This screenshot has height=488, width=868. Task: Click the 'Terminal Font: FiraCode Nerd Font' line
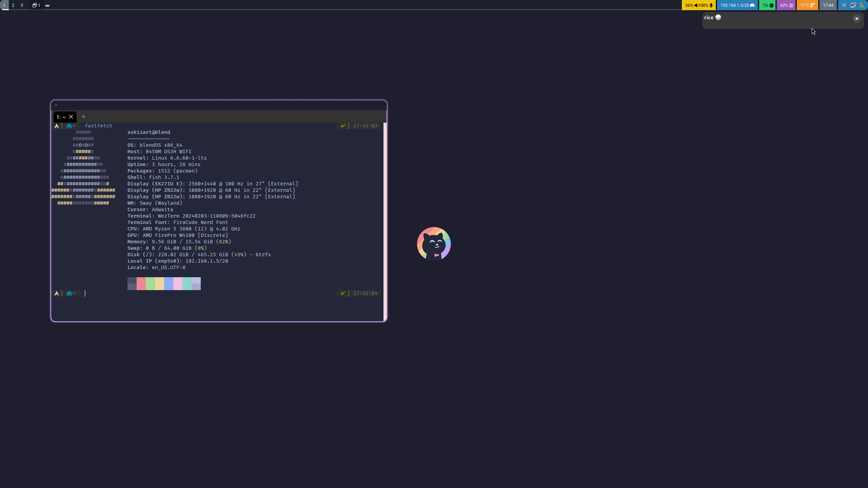point(178,222)
